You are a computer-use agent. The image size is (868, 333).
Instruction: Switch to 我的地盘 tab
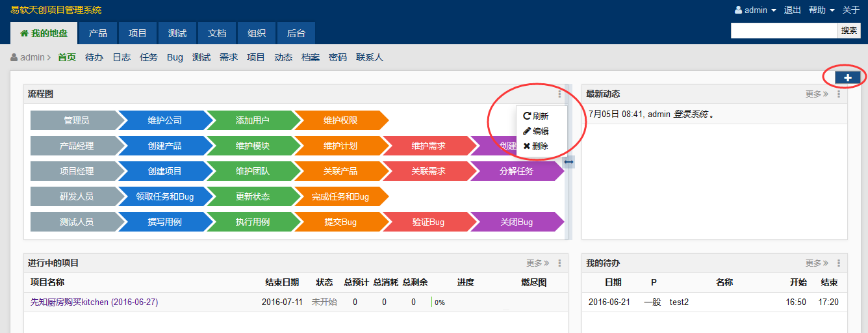44,33
